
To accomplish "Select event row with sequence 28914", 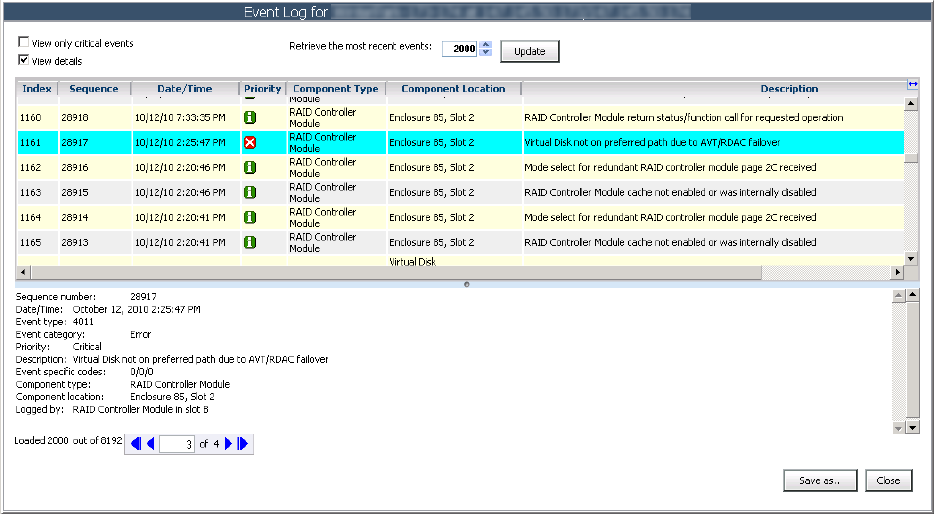I will [75, 217].
